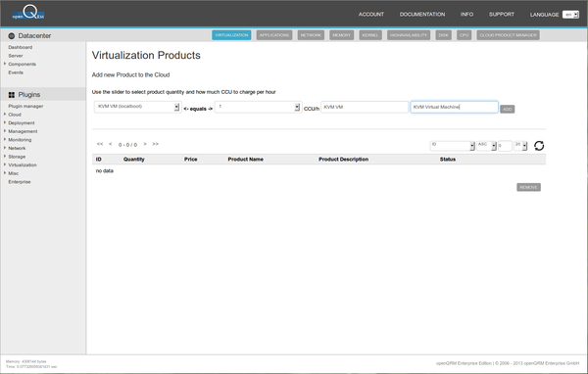
Task: Open the rows-per-page limit dropdown
Action: (x=520, y=146)
